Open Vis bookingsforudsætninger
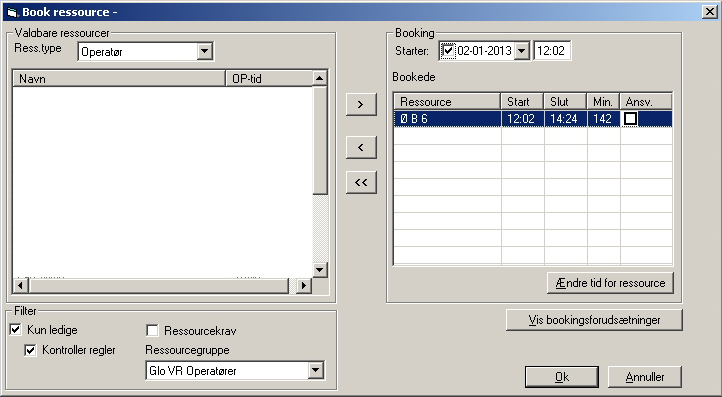This screenshot has width=722, height=397. 594,320
